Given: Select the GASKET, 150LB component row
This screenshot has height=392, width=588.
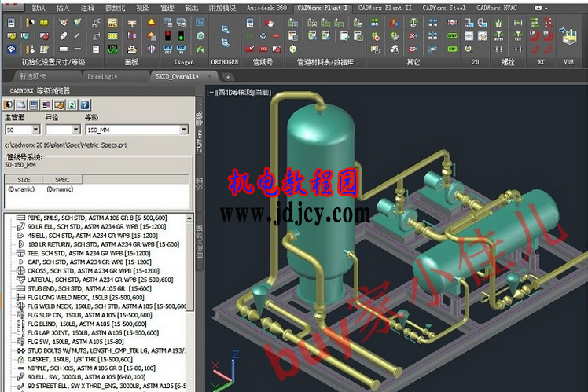Looking at the screenshot, I should click(x=75, y=359).
